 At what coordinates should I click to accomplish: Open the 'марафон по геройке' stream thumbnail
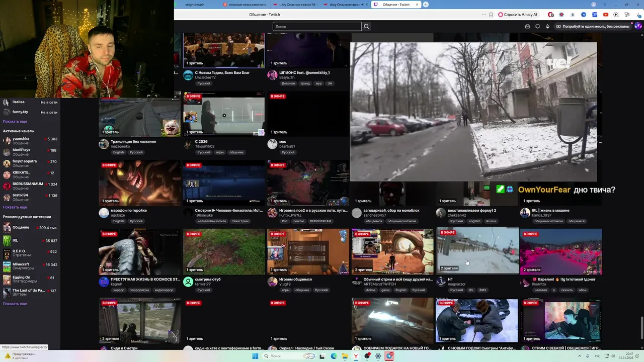click(140, 183)
